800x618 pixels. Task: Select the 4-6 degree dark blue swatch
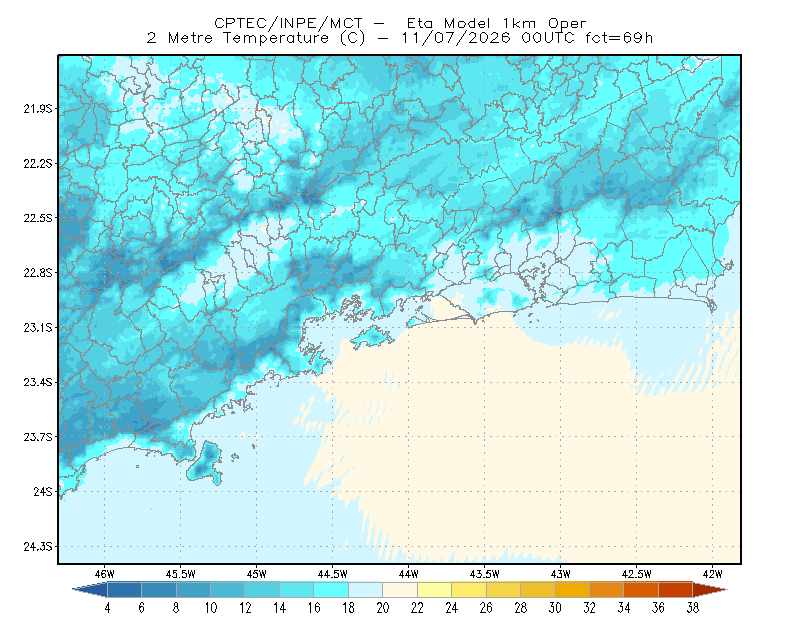point(124,590)
